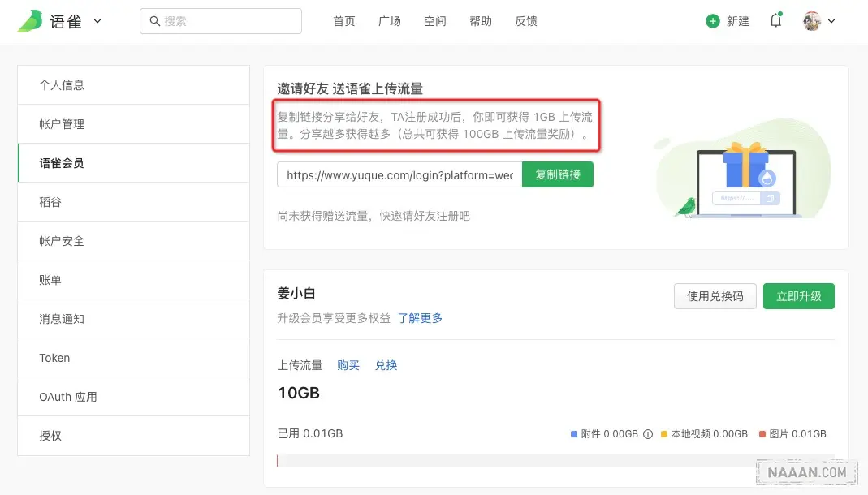
Task: Click the info icon beside 附件 0.00GB
Action: (647, 434)
